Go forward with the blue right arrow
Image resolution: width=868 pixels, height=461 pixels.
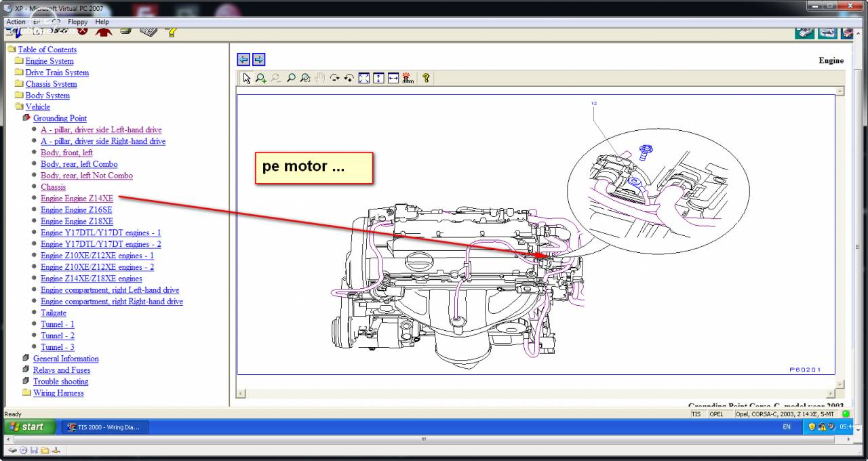click(x=258, y=59)
